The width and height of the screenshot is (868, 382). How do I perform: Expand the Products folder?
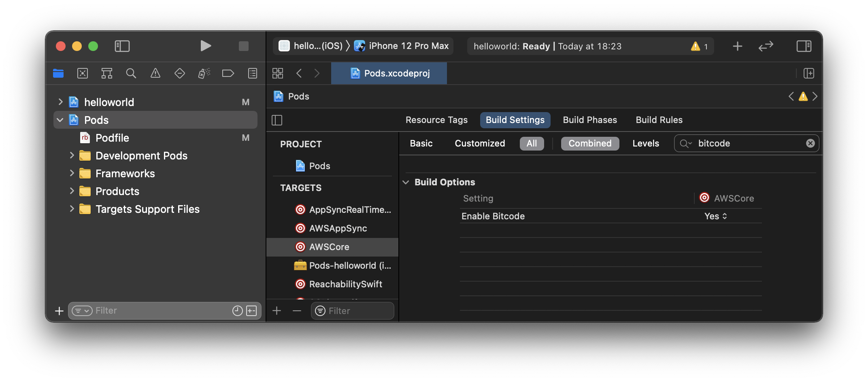pyautogui.click(x=72, y=191)
